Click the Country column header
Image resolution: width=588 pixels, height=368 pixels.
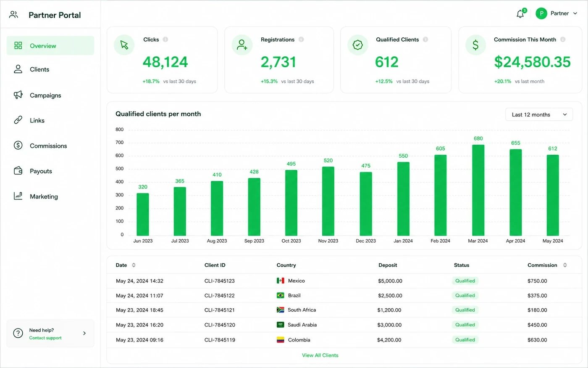pos(286,265)
